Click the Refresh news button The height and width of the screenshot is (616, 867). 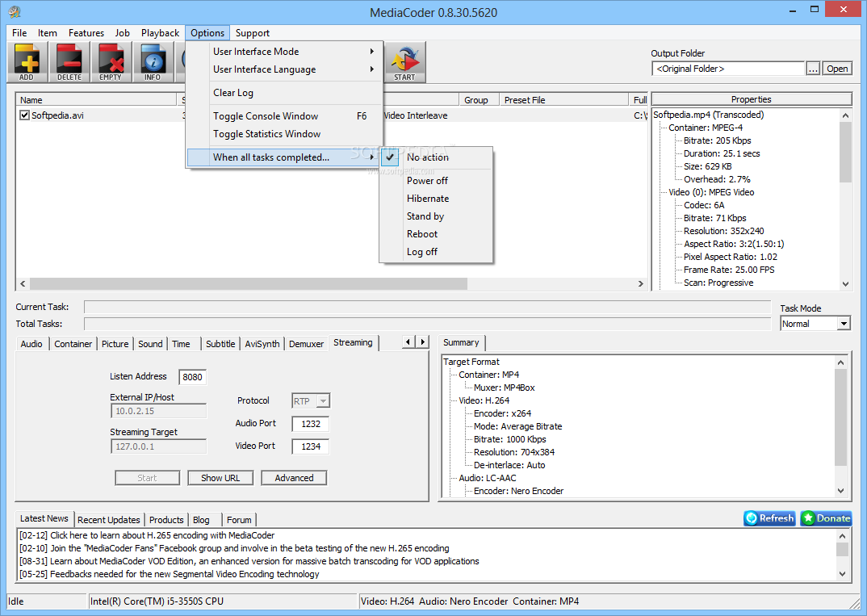(x=769, y=518)
